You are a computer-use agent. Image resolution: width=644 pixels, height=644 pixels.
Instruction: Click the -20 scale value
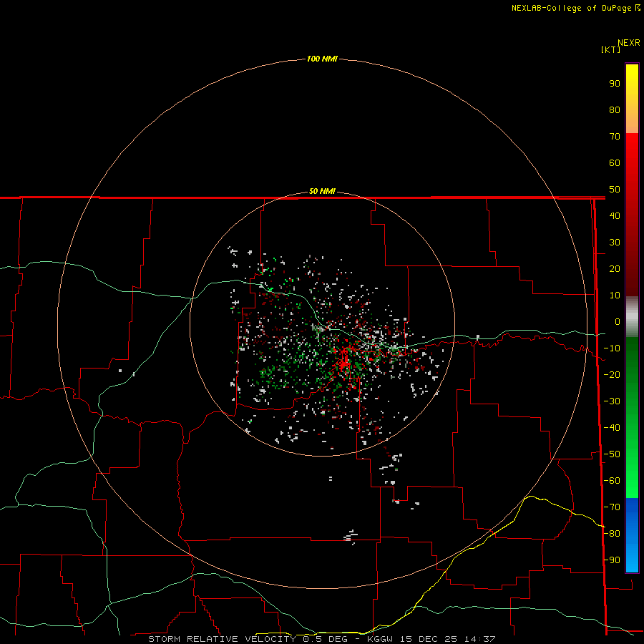coord(612,374)
